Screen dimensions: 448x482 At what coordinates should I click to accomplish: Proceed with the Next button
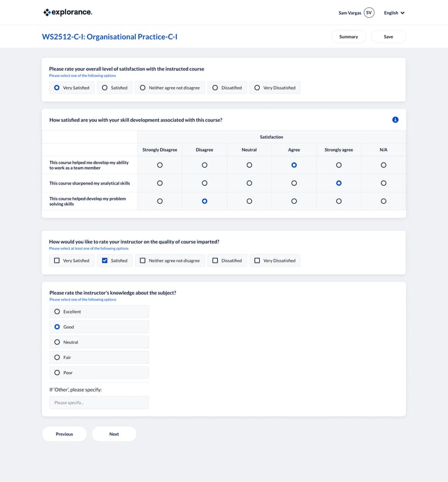114,434
